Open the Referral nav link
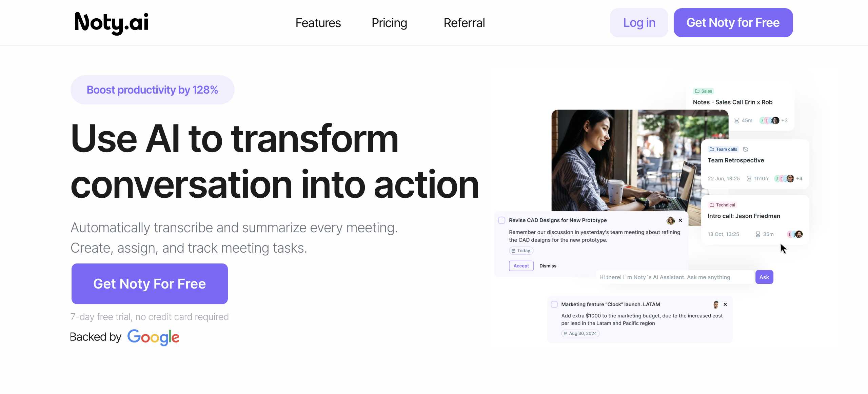This screenshot has width=868, height=394. (464, 23)
